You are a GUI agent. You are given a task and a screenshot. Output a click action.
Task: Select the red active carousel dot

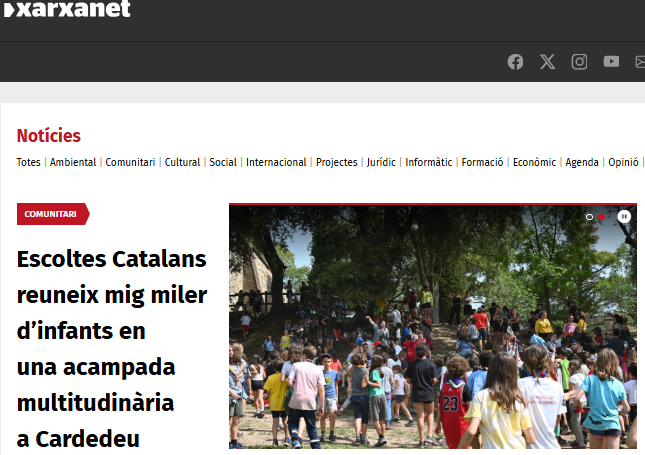point(601,217)
